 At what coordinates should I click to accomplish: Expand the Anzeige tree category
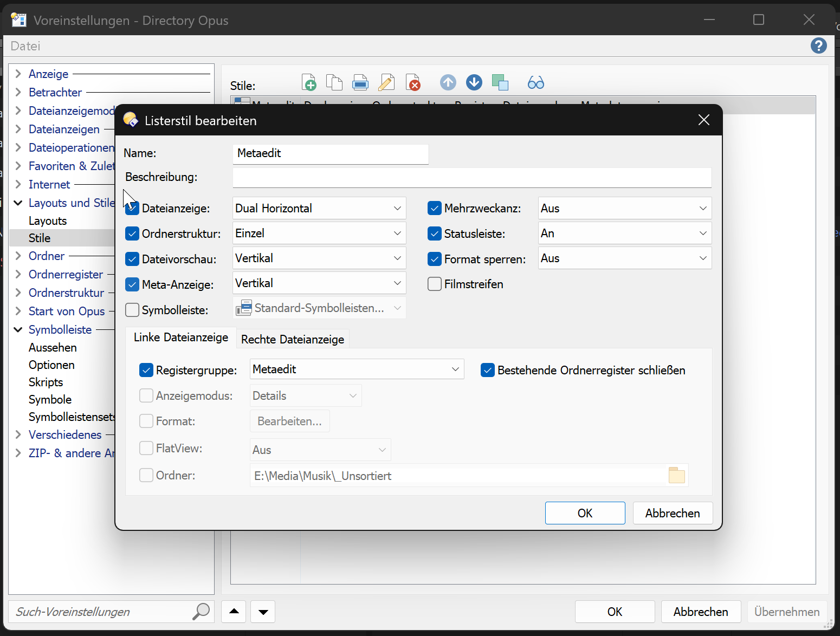(x=18, y=74)
